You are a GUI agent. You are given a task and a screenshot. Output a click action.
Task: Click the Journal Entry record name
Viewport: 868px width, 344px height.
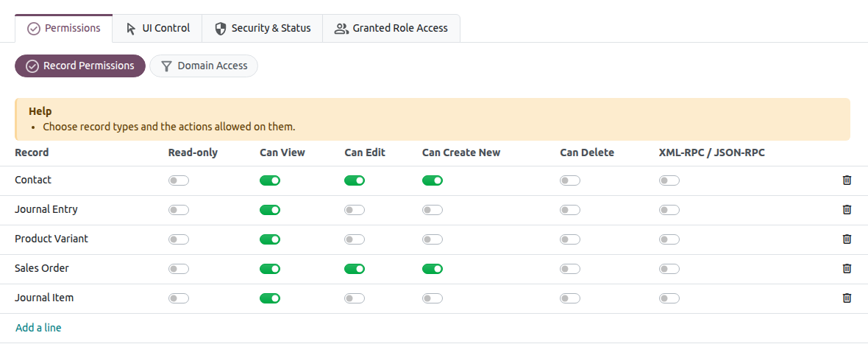[46, 209]
